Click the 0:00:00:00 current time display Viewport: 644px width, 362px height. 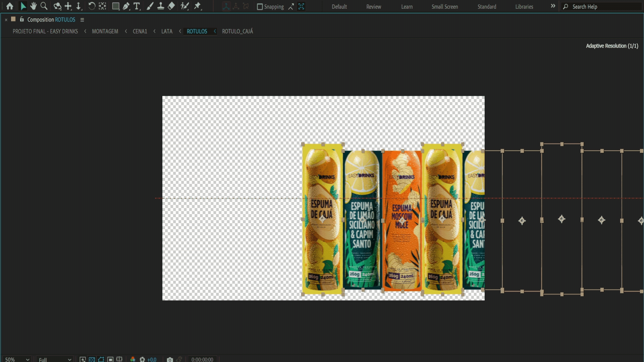[202, 359]
